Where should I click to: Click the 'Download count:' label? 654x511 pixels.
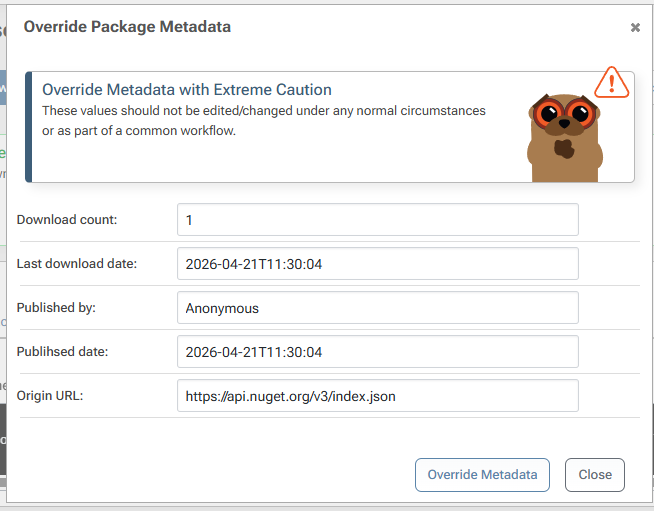(x=67, y=220)
